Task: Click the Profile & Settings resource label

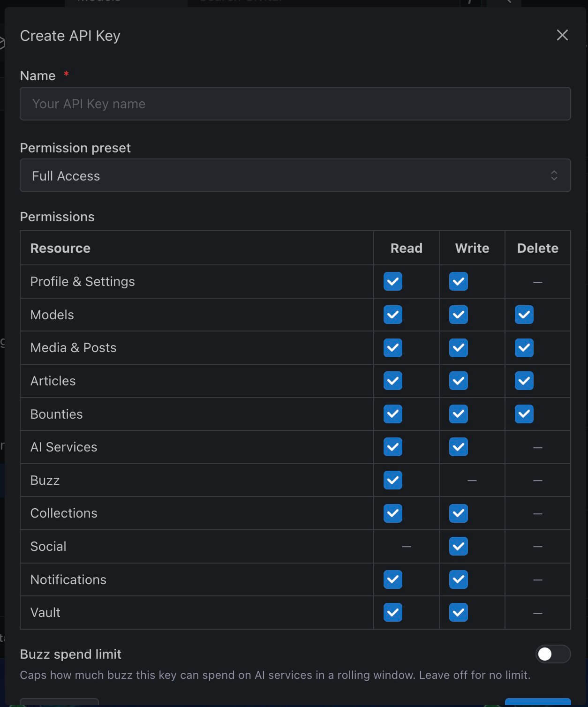Action: pos(83,281)
